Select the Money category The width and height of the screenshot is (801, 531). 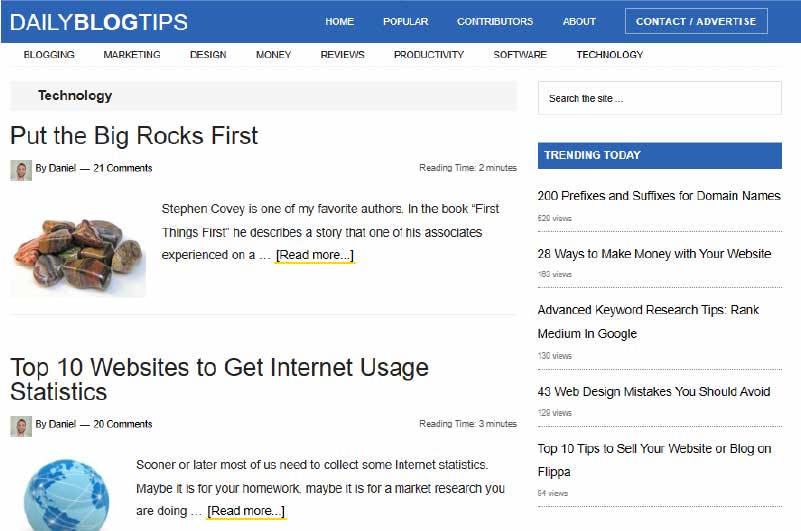[x=273, y=55]
